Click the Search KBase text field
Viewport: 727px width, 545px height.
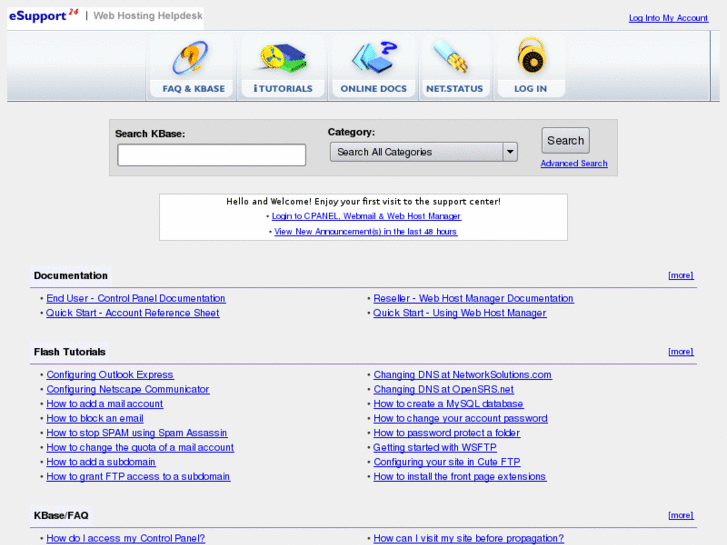click(211, 155)
